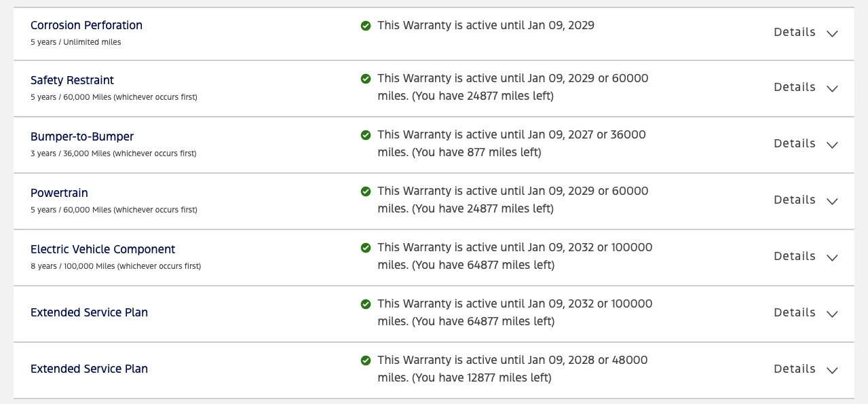
Task: Expand chevron for 48000-mile Extended Service Plan
Action: (x=832, y=370)
